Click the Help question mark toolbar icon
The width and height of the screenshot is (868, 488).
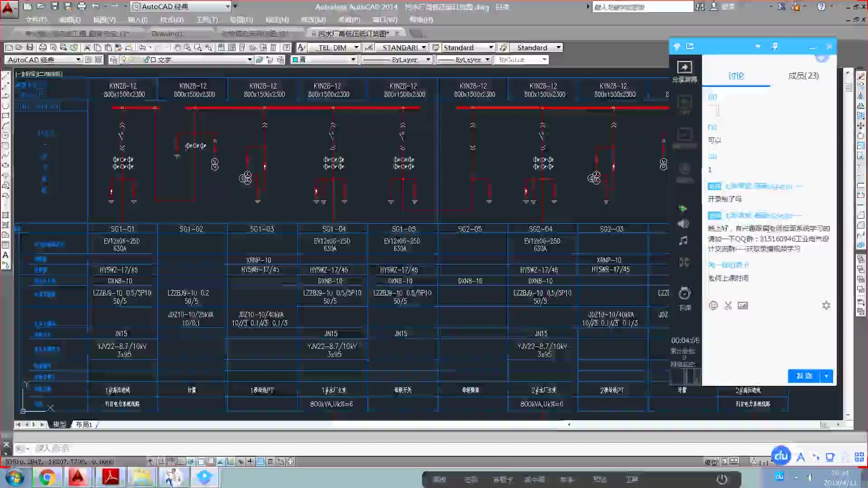coord(286,47)
